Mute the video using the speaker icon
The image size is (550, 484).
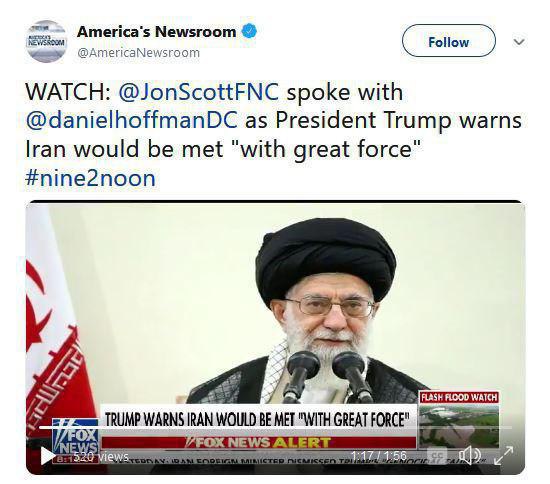470,456
